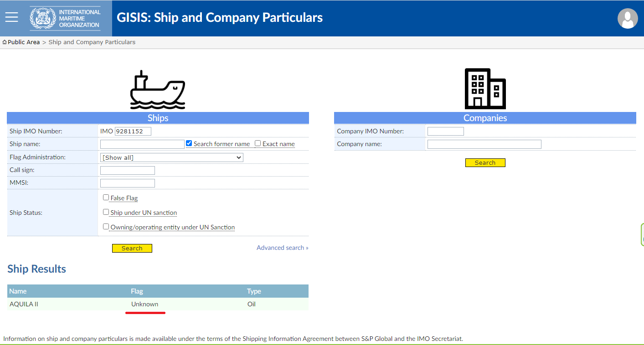Enable the Exact name checkbox
644x345 pixels.
pyautogui.click(x=258, y=143)
